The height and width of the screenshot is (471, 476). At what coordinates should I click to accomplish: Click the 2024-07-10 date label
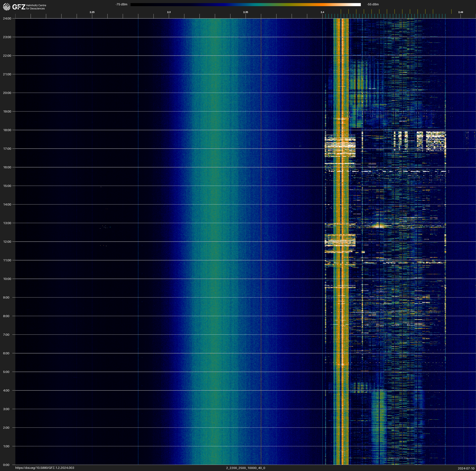point(466,468)
